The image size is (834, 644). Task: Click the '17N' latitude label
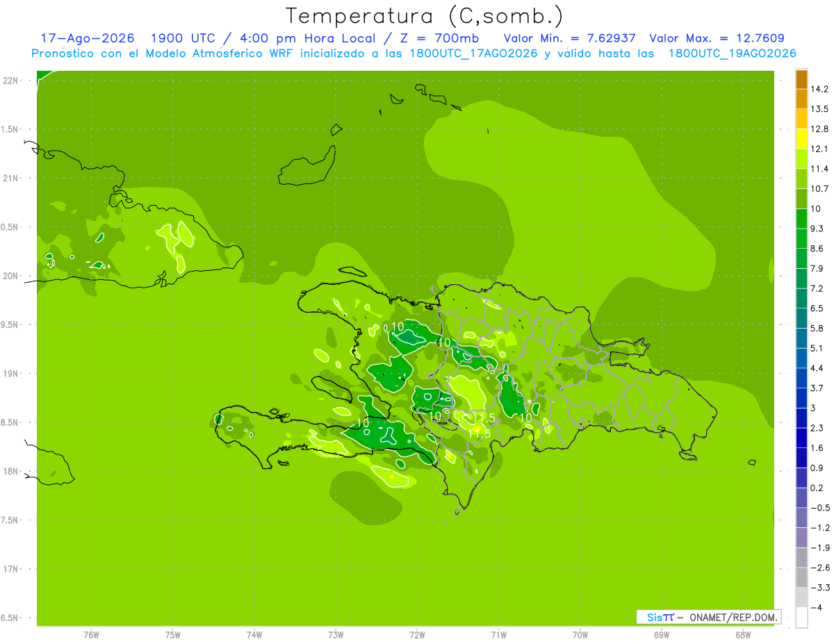(10, 569)
